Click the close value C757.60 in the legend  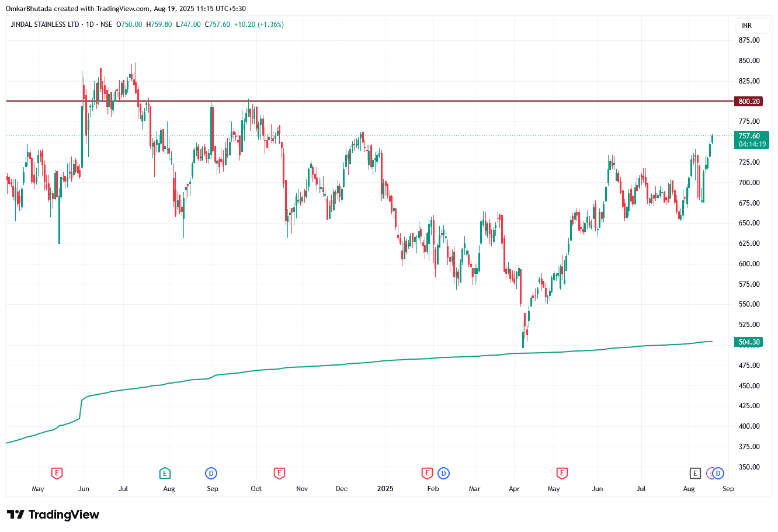pos(217,25)
